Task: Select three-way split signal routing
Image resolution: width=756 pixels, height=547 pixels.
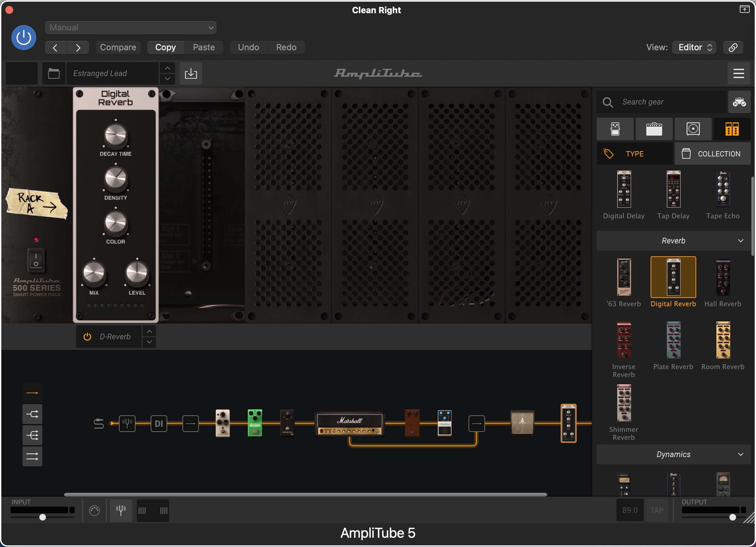Action: tap(32, 435)
